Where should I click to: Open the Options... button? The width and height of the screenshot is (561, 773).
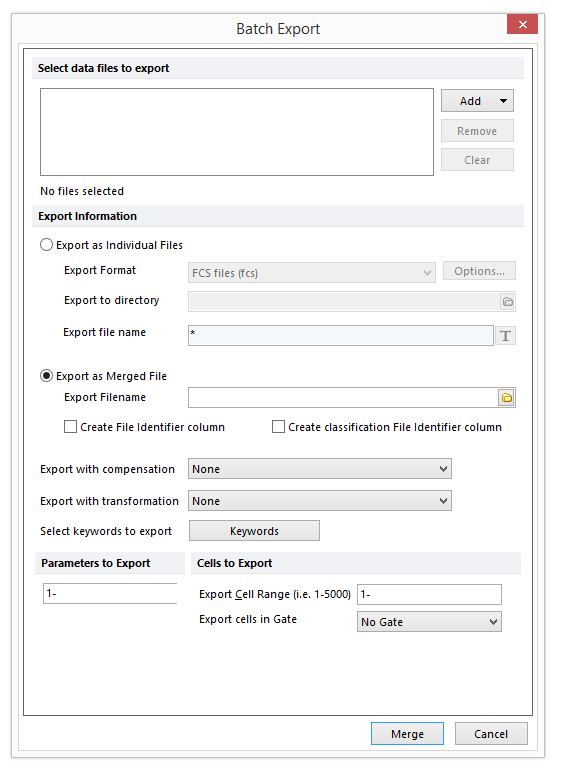[479, 271]
